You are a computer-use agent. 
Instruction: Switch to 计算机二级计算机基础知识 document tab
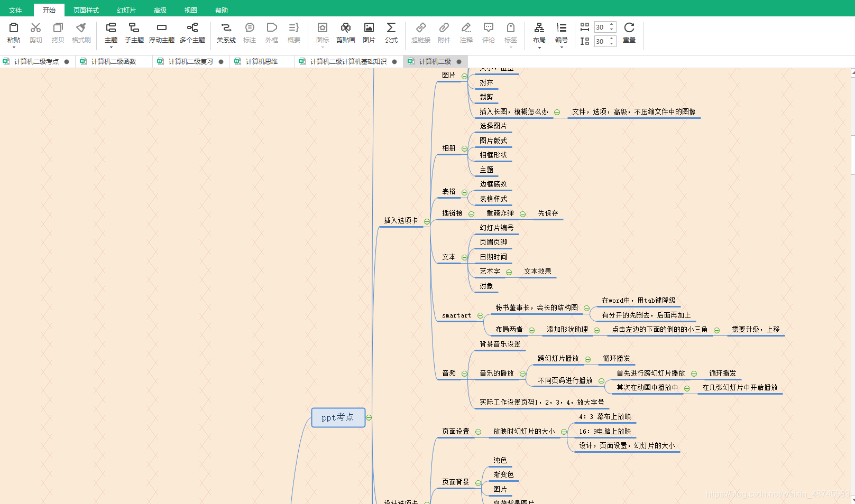348,62
